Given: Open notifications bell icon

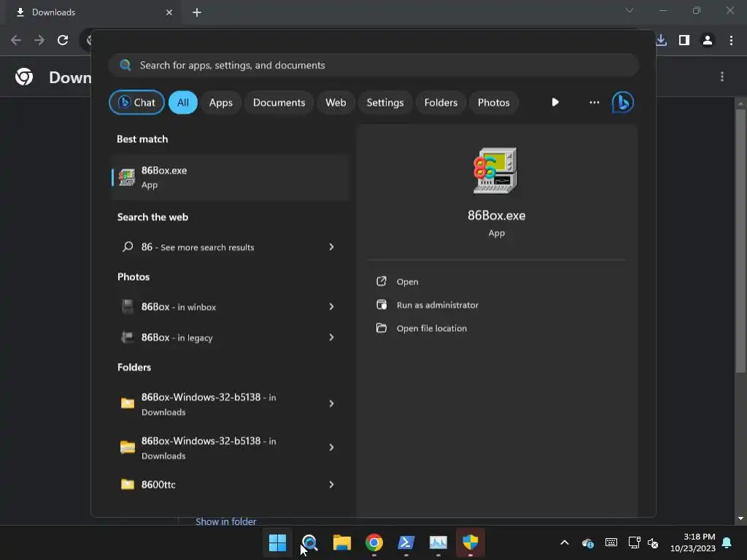Looking at the screenshot, I should 727,542.
